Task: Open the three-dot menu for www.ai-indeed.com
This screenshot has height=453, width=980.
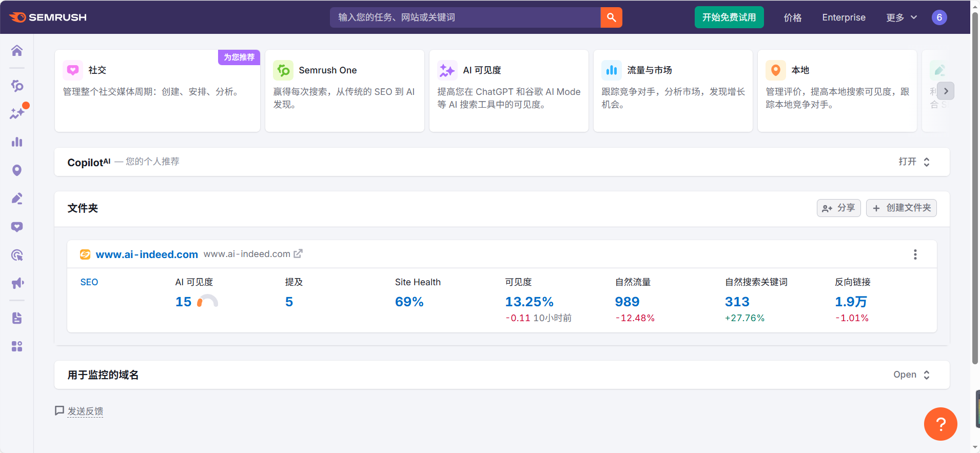Action: click(x=915, y=254)
